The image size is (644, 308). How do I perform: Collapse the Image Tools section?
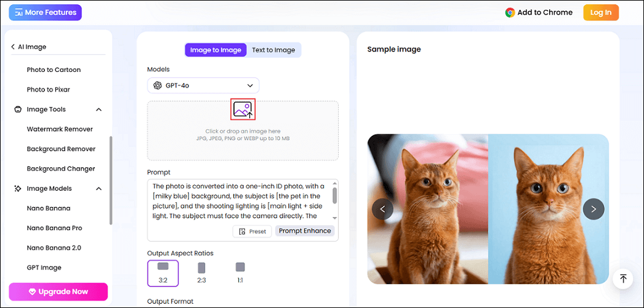99,109
